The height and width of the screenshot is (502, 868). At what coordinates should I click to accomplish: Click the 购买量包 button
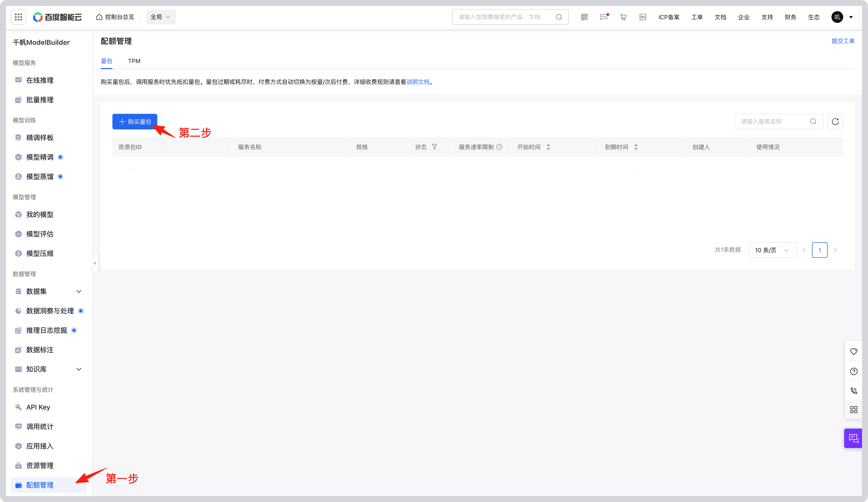(x=135, y=121)
